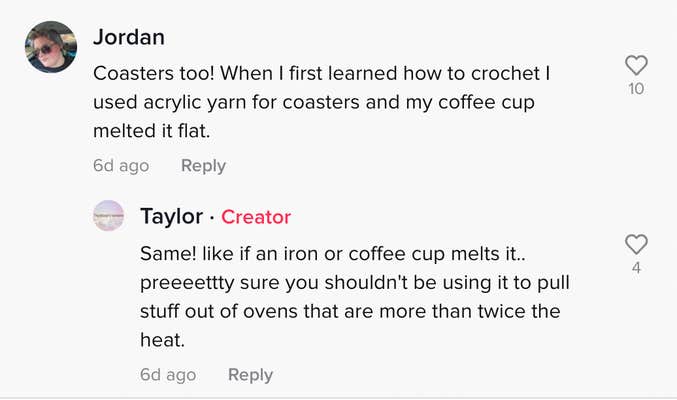Click the Jordan username
677x400 pixels.
(x=129, y=38)
